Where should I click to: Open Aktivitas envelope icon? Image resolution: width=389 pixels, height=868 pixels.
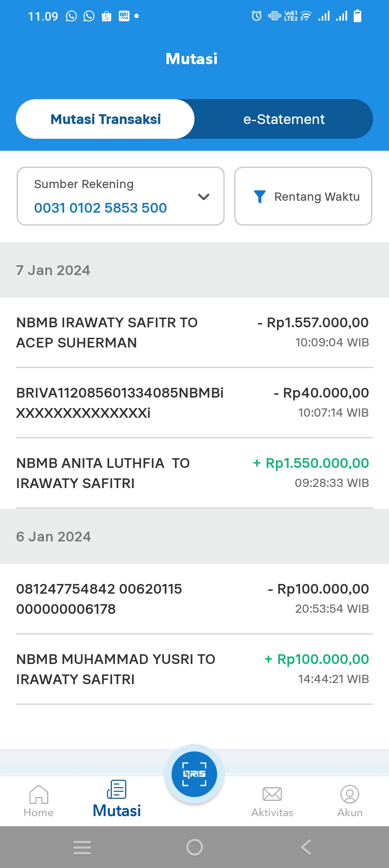coord(272,794)
